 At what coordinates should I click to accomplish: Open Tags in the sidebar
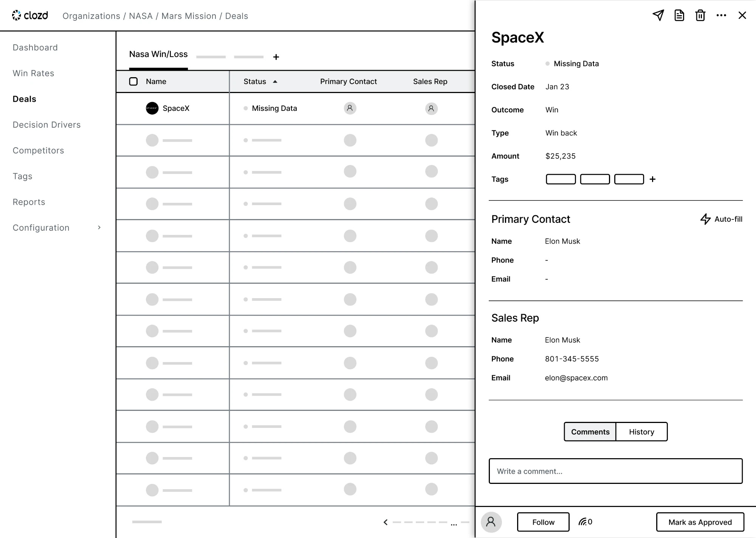[22, 176]
